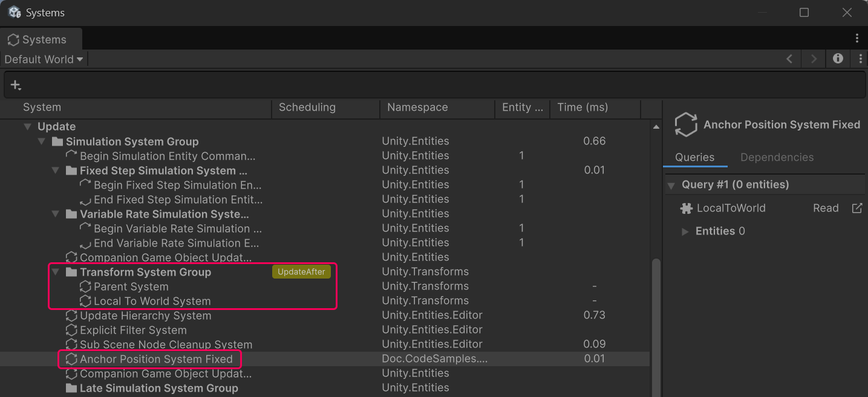
Task: Click the UpdateAfter badge
Action: pyautogui.click(x=301, y=272)
